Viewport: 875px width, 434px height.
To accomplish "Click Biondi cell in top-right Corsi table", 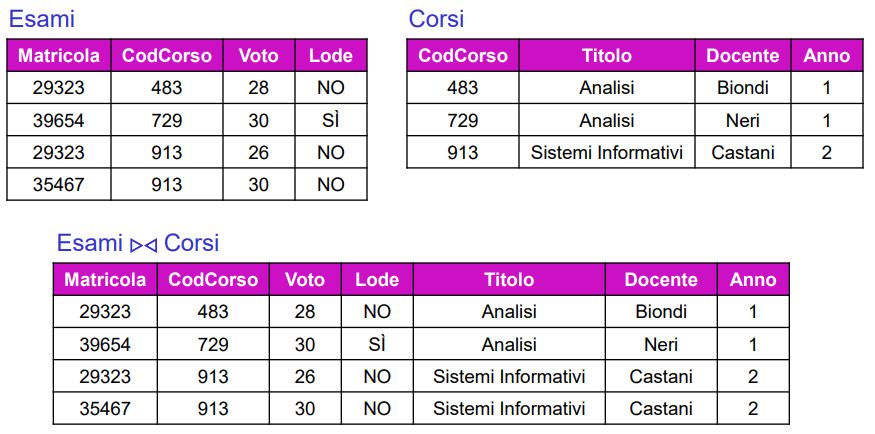I will (743, 88).
